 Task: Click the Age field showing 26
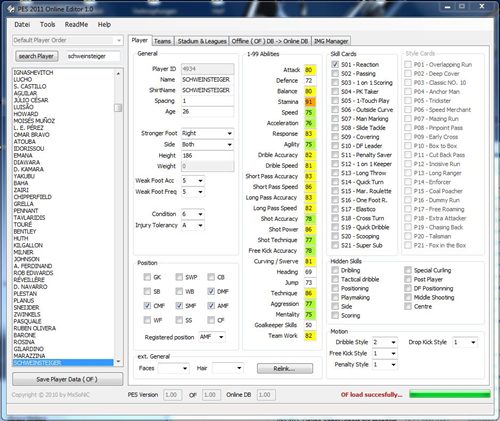point(207,112)
